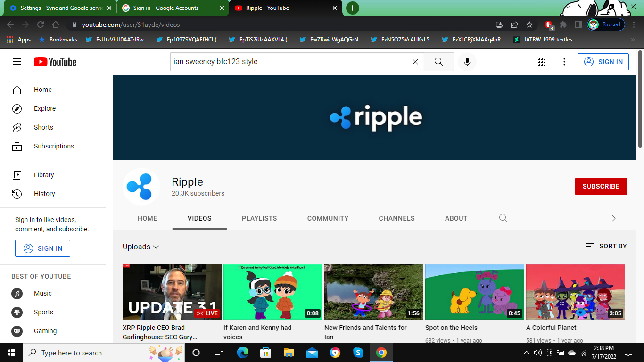Open Windows Start menu
Image resolution: width=644 pixels, height=362 pixels.
pyautogui.click(x=11, y=353)
